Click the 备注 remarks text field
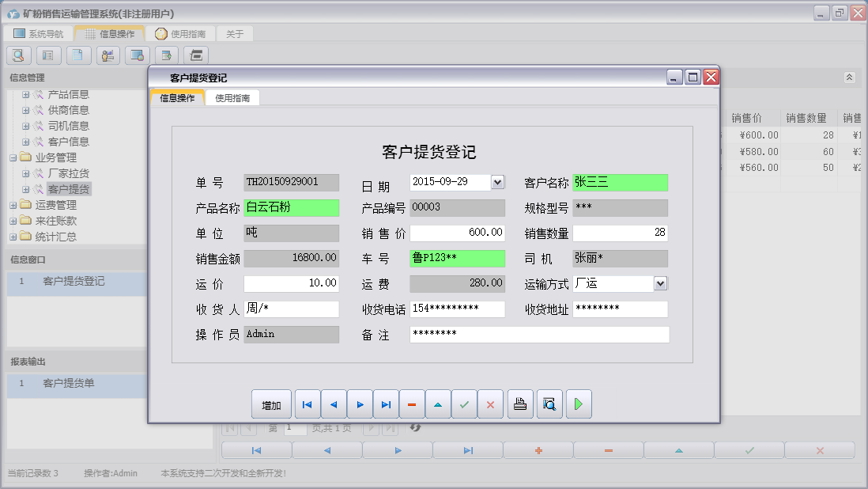The image size is (868, 489). coord(539,334)
